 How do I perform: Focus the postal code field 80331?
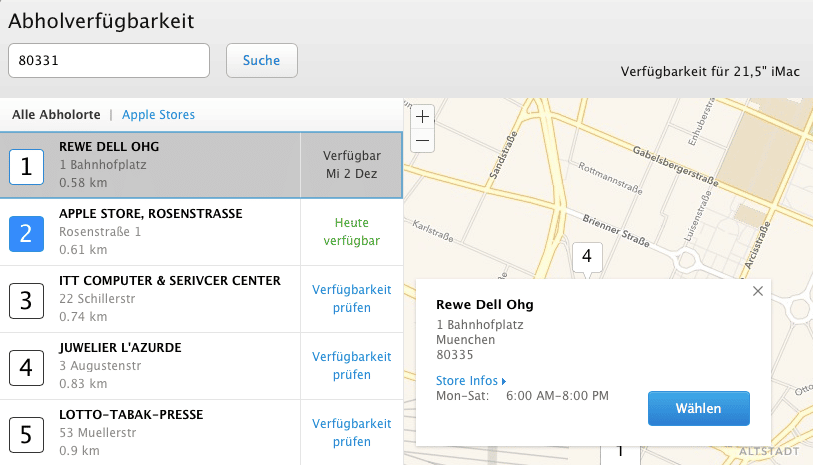(x=109, y=61)
